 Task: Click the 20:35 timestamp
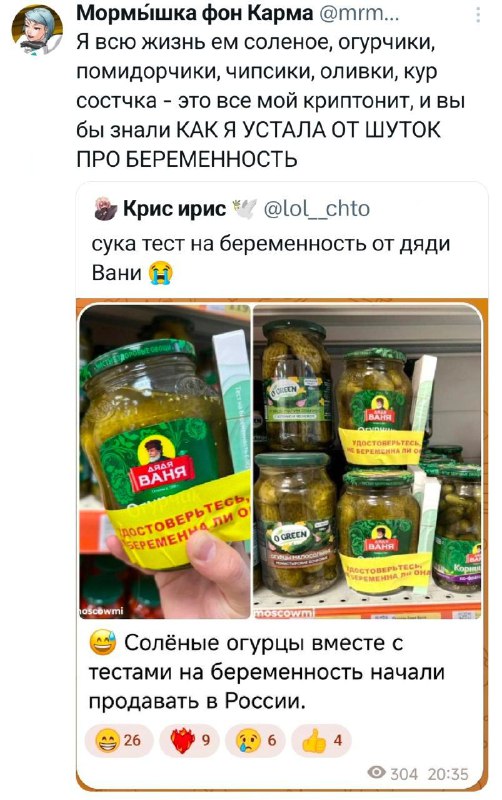[447, 774]
